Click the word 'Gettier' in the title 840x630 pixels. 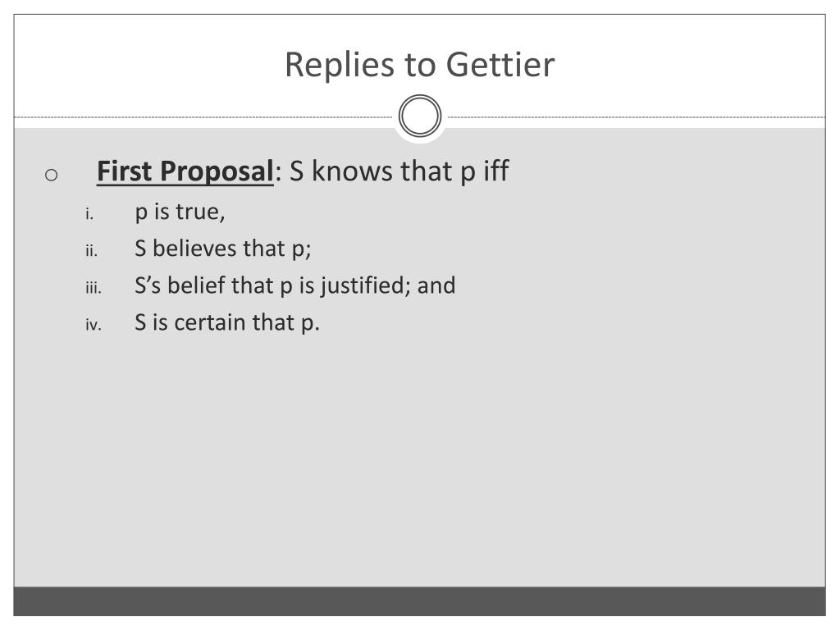500,65
